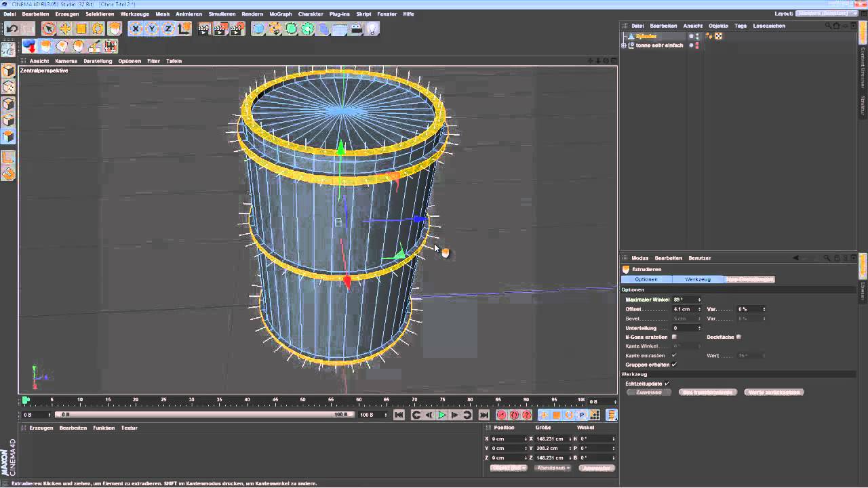Viewport: 868px width, 488px height.
Task: Select the Move tool icon
Action: pyautogui.click(x=65, y=28)
